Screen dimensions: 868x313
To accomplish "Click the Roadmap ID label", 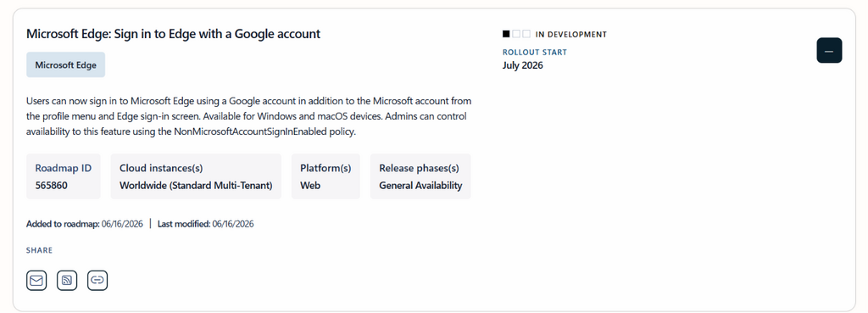I will [x=64, y=169].
